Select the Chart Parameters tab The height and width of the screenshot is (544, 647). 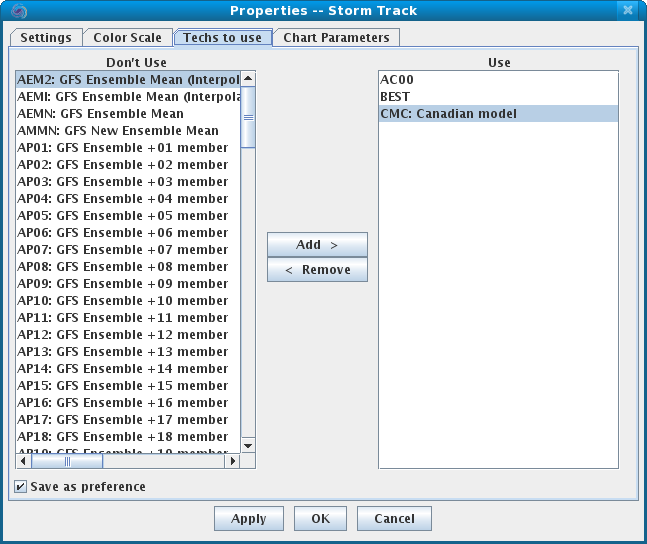[336, 38]
